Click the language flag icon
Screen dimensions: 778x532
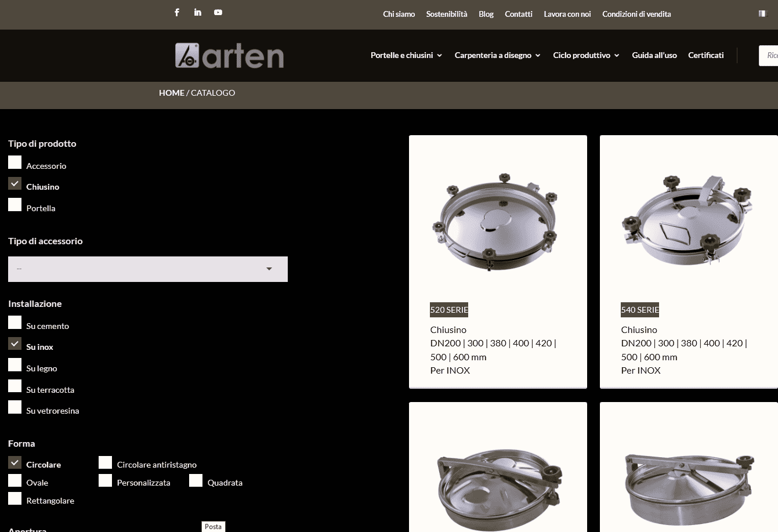click(762, 14)
